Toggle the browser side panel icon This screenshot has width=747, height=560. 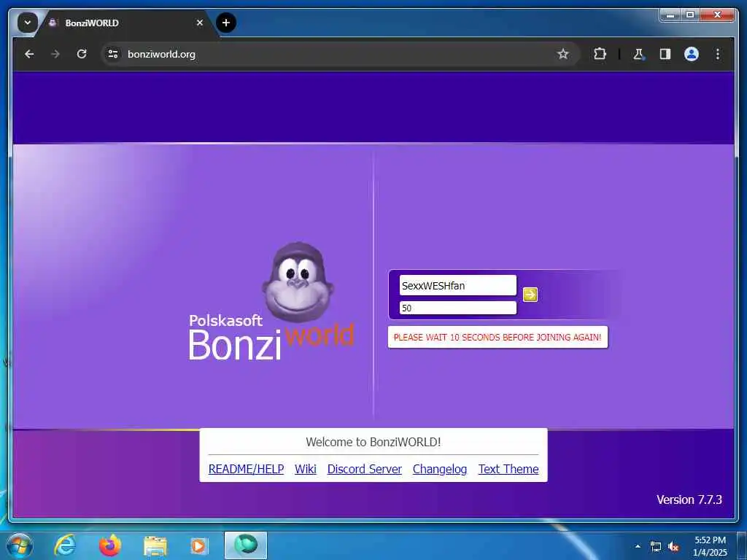pos(665,54)
